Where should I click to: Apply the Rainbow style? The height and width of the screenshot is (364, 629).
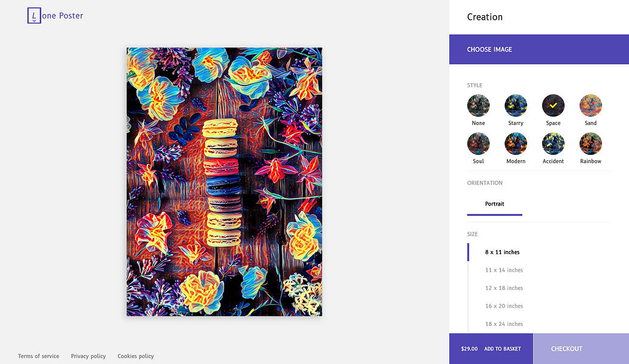pyautogui.click(x=591, y=144)
